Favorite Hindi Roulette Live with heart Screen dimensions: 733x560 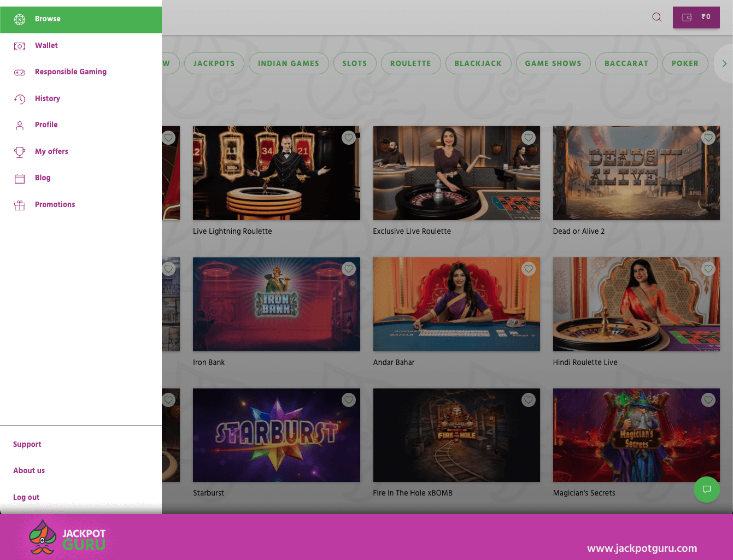coord(708,269)
